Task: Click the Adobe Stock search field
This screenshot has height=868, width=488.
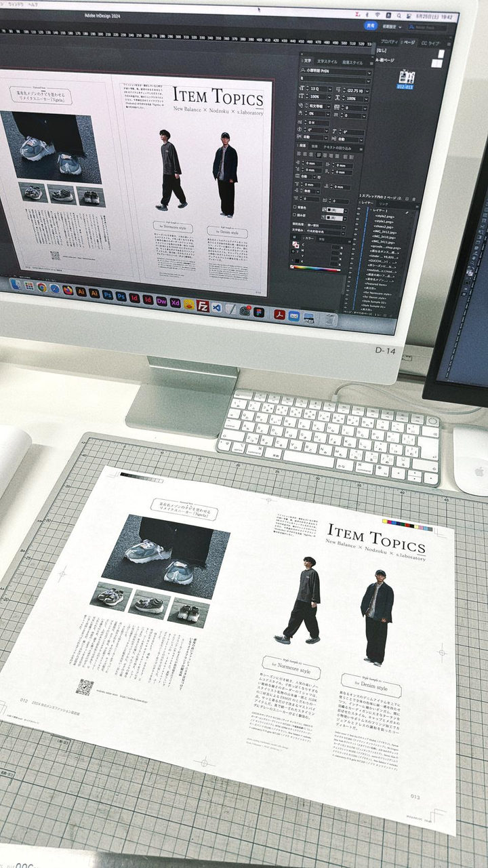Action: tap(427, 28)
